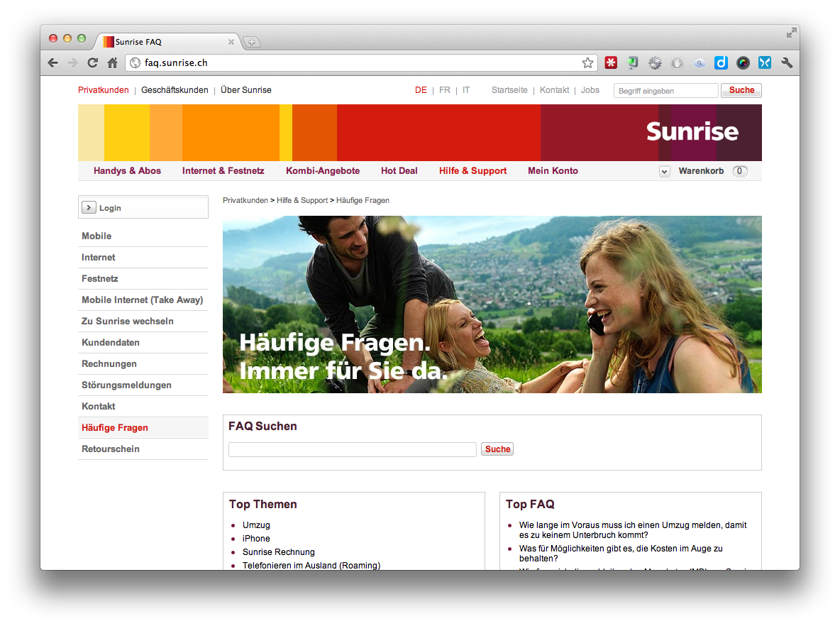This screenshot has height=626, width=840.
Task: Click the Warenkorb item count badge
Action: click(740, 171)
